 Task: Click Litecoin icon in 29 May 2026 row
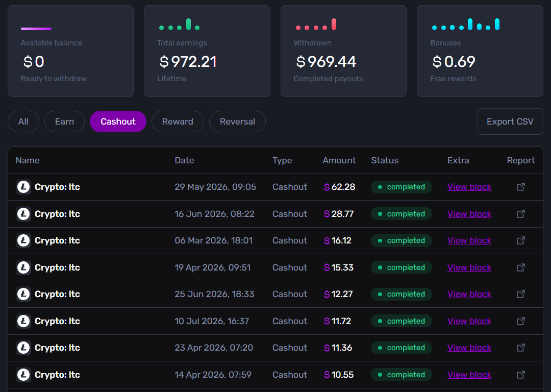[x=23, y=187]
